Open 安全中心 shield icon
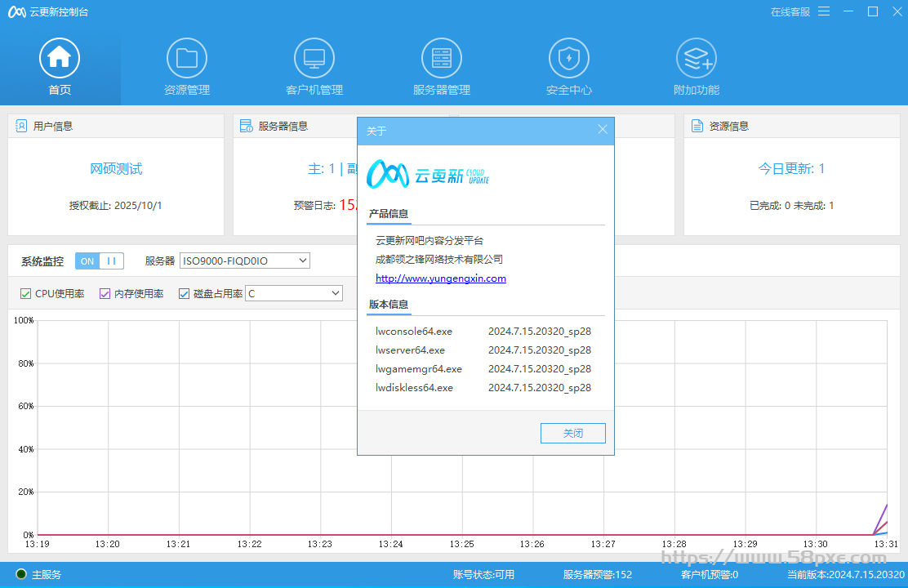 pyautogui.click(x=568, y=58)
